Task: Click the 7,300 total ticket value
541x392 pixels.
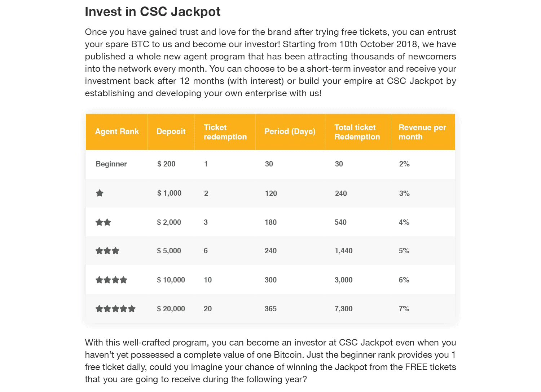Action: 343,309
